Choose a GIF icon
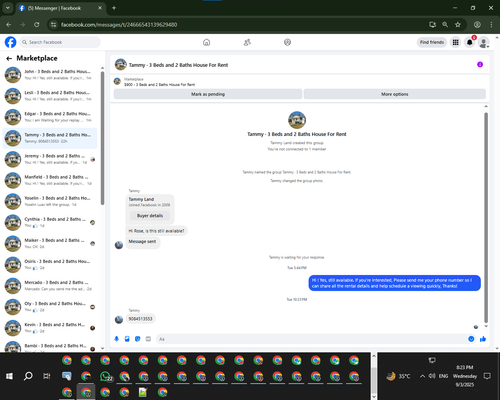 click(148, 339)
